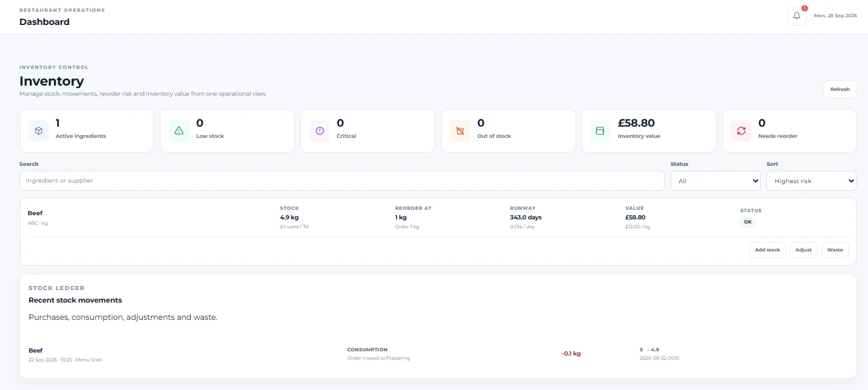Click the Active ingredients cube icon
868x390 pixels.
[x=39, y=131]
